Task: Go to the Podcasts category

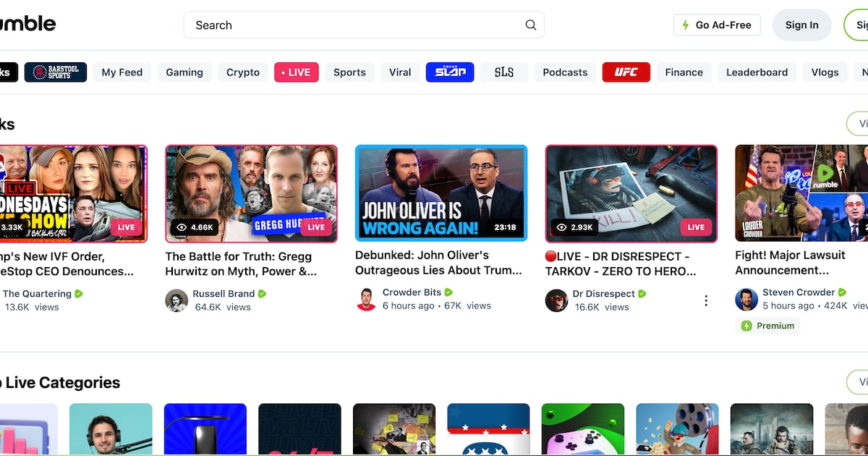Action: 565,72
